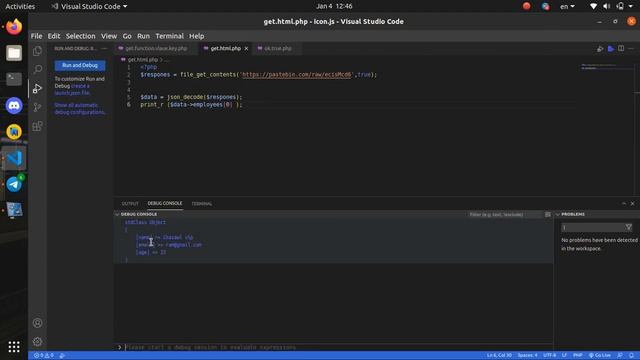Open the Selection menu

pos(80,36)
